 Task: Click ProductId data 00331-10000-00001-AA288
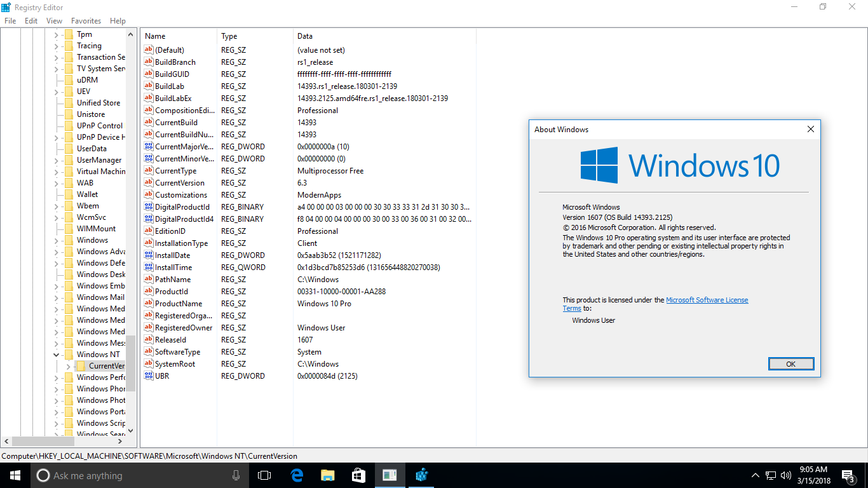[x=342, y=292]
